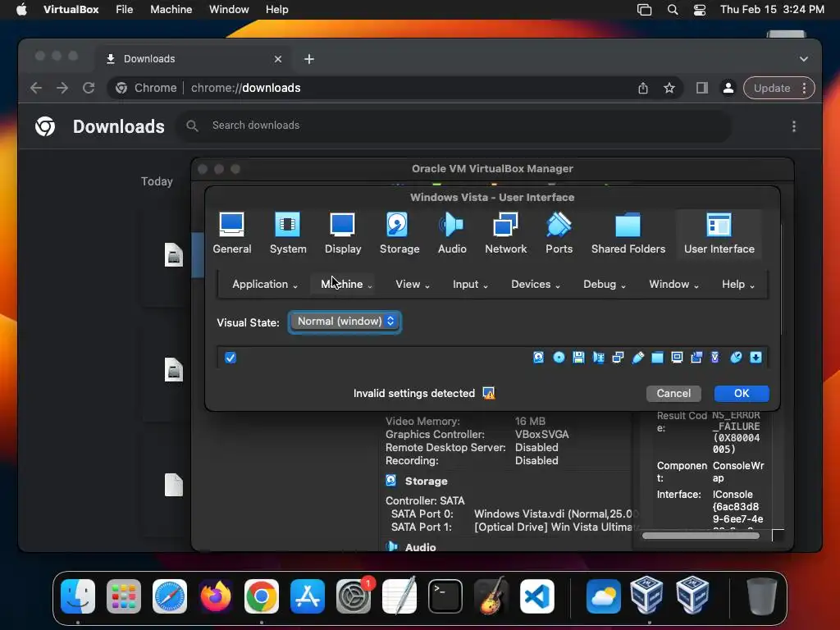Toggle USB indicator in status bar
840x630 pixels.
(637, 358)
